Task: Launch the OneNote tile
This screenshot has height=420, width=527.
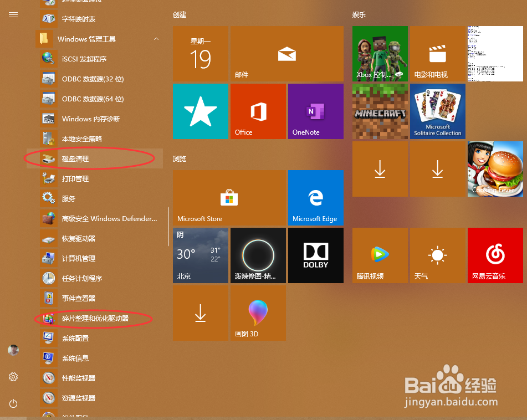Action: point(316,111)
